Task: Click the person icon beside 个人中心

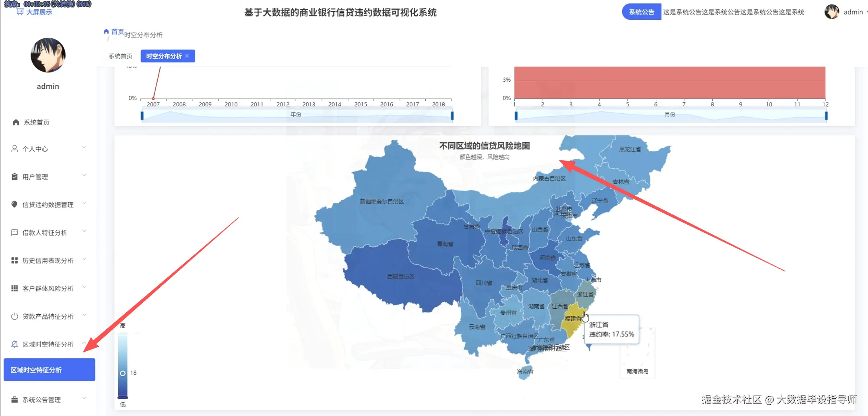Action: pyautogui.click(x=14, y=149)
